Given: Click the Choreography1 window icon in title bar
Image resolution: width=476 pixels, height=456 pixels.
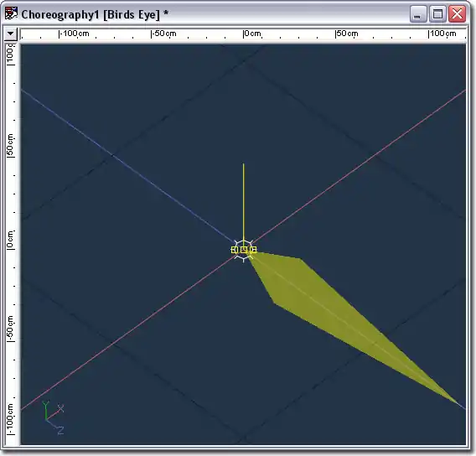Looking at the screenshot, I should click(x=11, y=13).
